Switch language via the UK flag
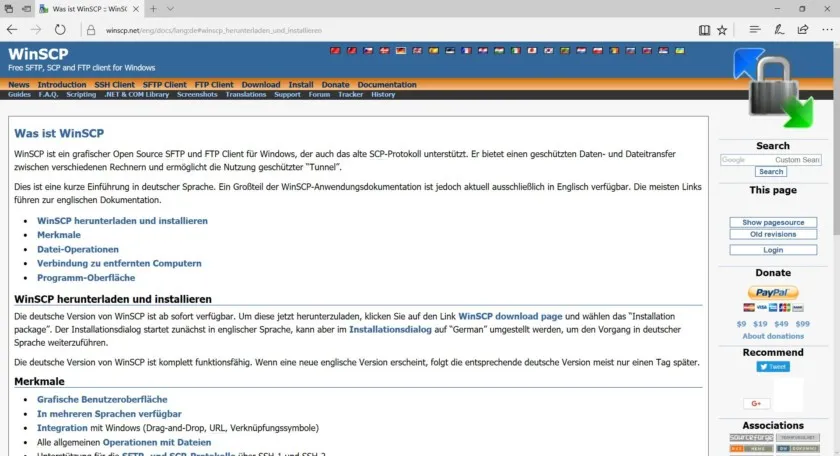 [417, 50]
